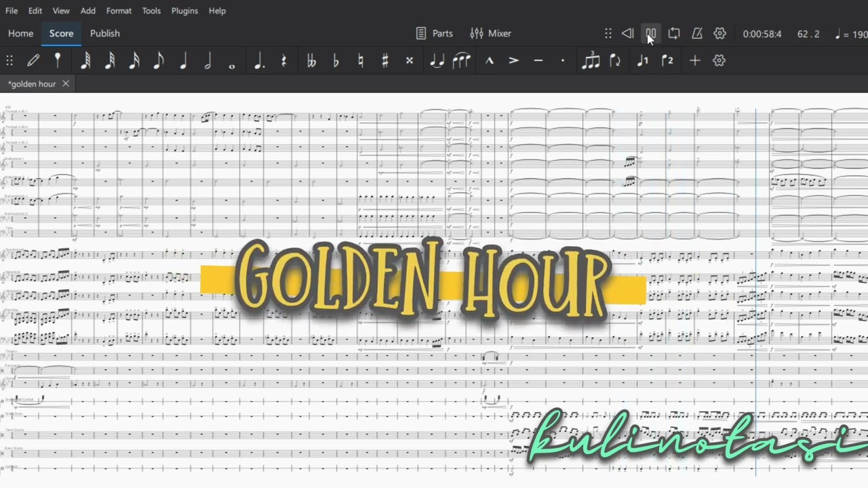868x488 pixels.
Task: Switch to the Home tab
Action: pos(20,33)
